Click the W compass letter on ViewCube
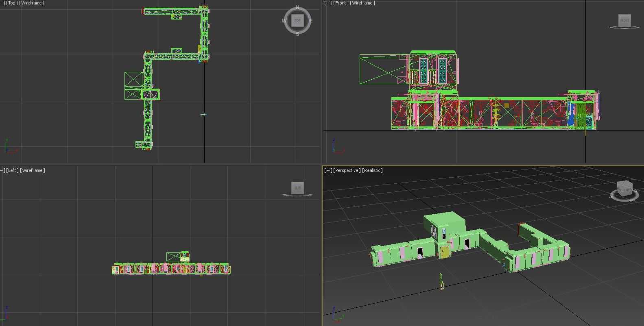 tap(284, 21)
